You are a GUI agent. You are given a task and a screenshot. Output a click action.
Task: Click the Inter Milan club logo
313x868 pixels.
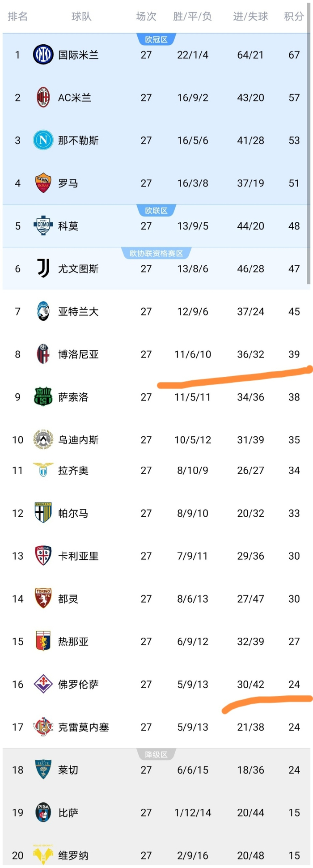(43, 55)
